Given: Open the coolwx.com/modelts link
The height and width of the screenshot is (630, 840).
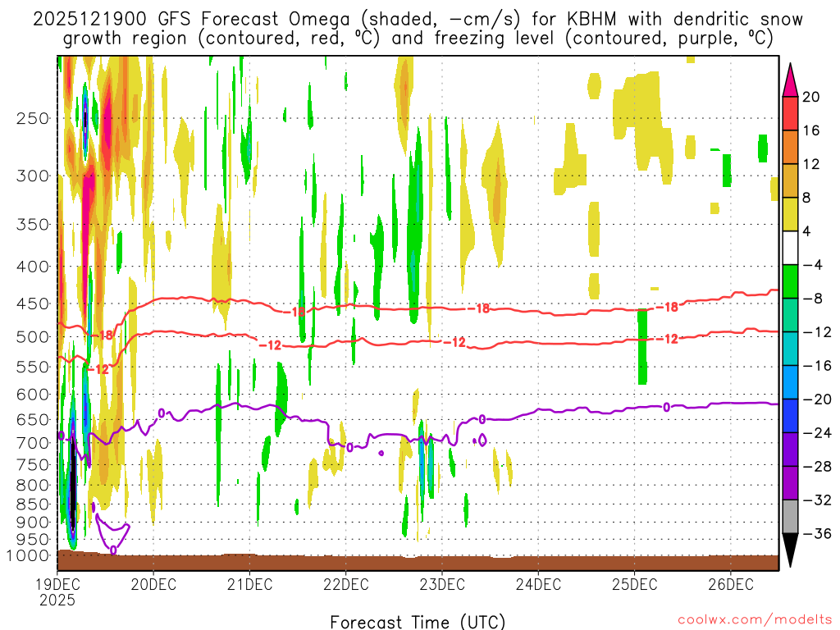Looking at the screenshot, I should [x=755, y=620].
